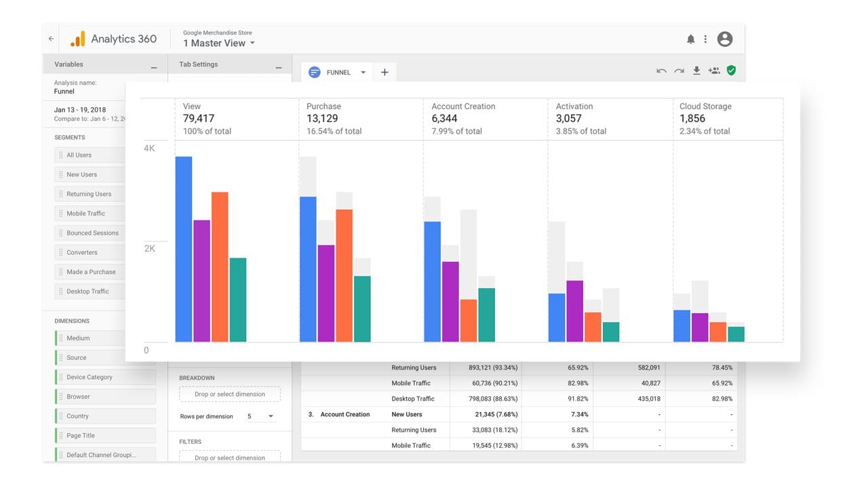Click the blue bar in View step

pyautogui.click(x=184, y=249)
